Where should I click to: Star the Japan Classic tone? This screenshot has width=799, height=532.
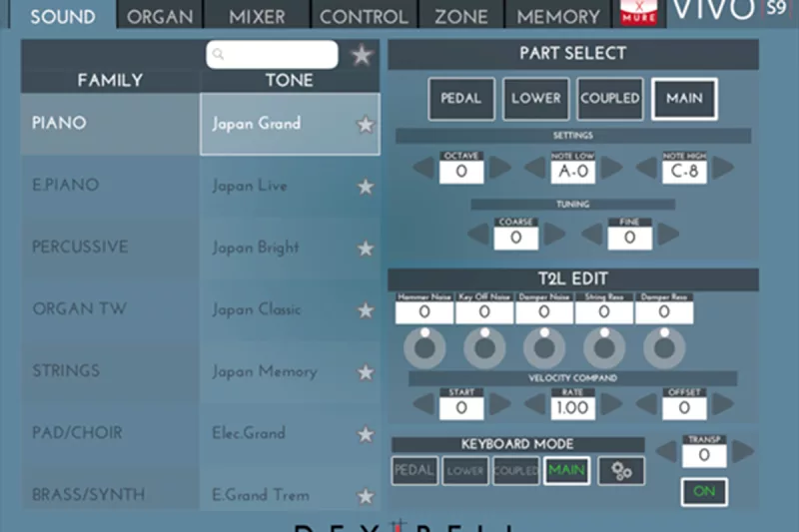tap(366, 310)
